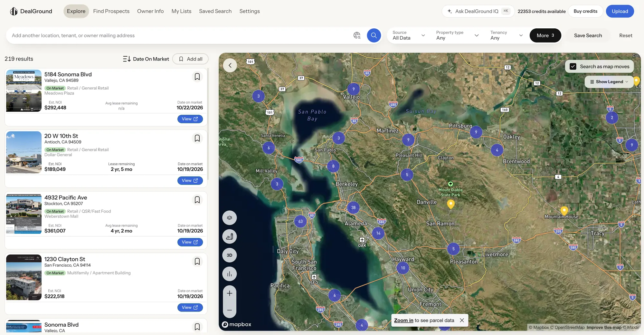
Task: Click the Improve this map link
Action: (604, 327)
